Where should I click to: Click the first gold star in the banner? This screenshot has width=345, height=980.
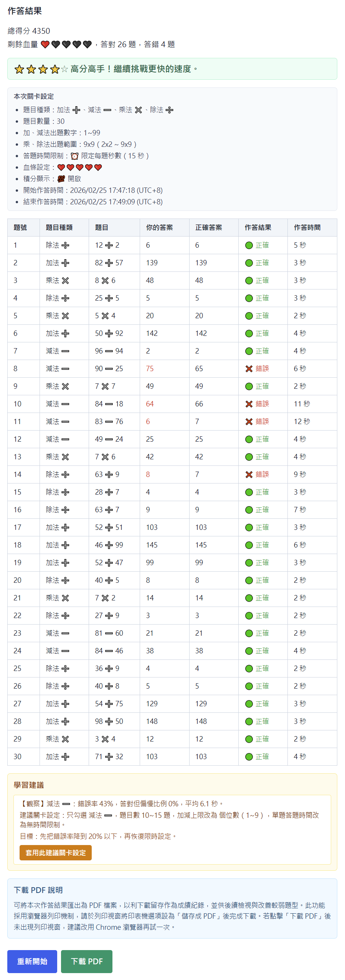19,69
